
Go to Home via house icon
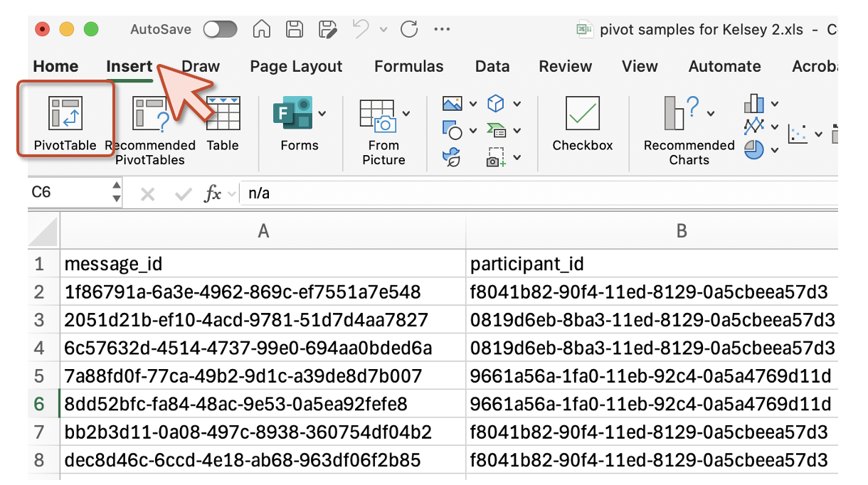click(x=262, y=29)
